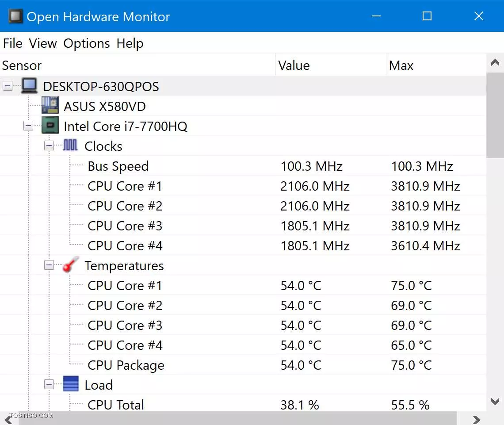Open the Help menu
Screen dimensions: 504x425
pos(130,43)
